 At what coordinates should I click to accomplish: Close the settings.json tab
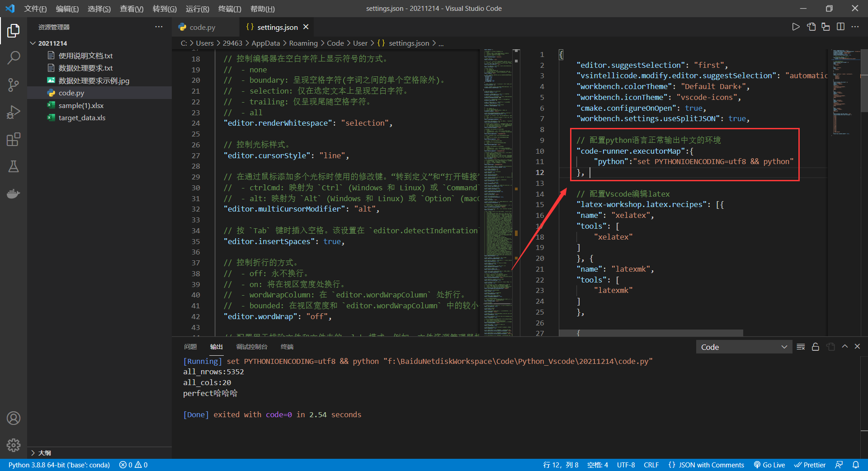click(x=306, y=27)
